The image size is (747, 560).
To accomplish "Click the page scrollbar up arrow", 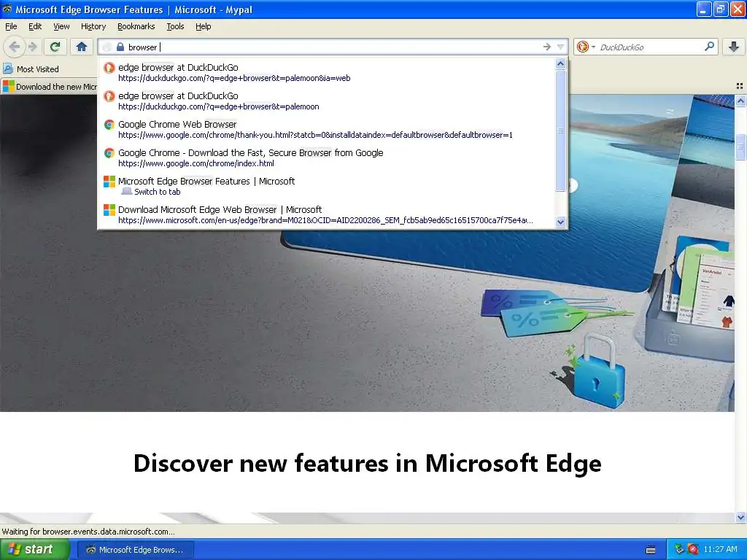I will point(740,101).
